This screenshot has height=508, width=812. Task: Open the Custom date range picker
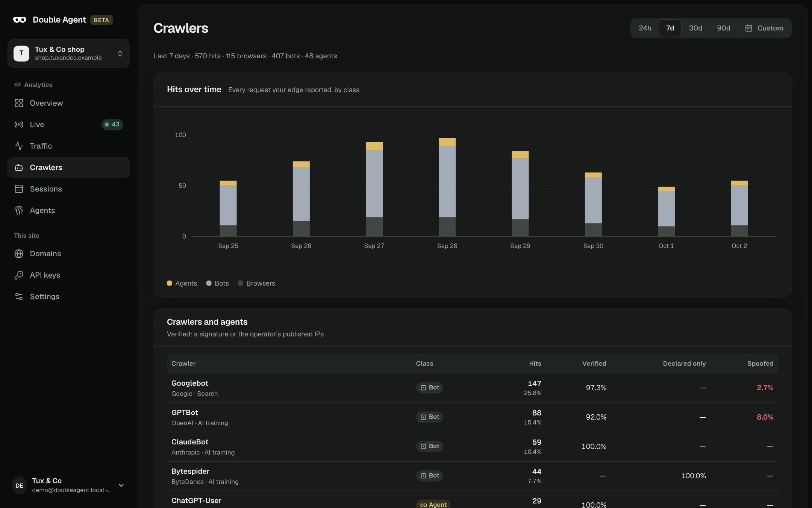coord(764,28)
